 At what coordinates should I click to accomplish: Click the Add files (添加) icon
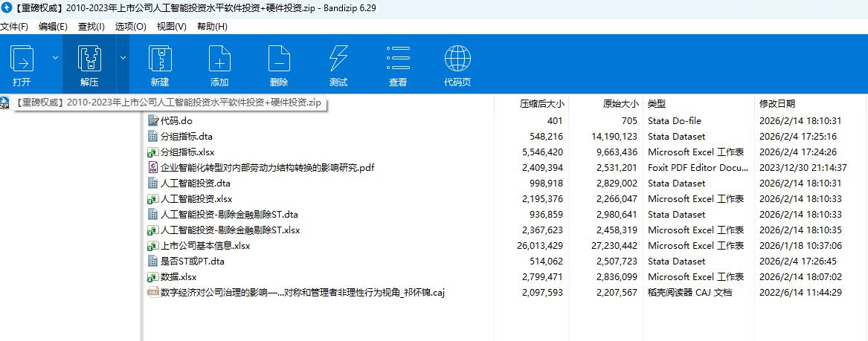coord(219,59)
